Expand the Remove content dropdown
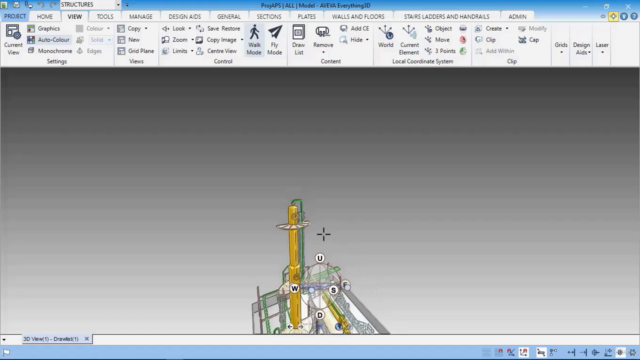Viewport: 640px width, 360px height. coord(323,52)
